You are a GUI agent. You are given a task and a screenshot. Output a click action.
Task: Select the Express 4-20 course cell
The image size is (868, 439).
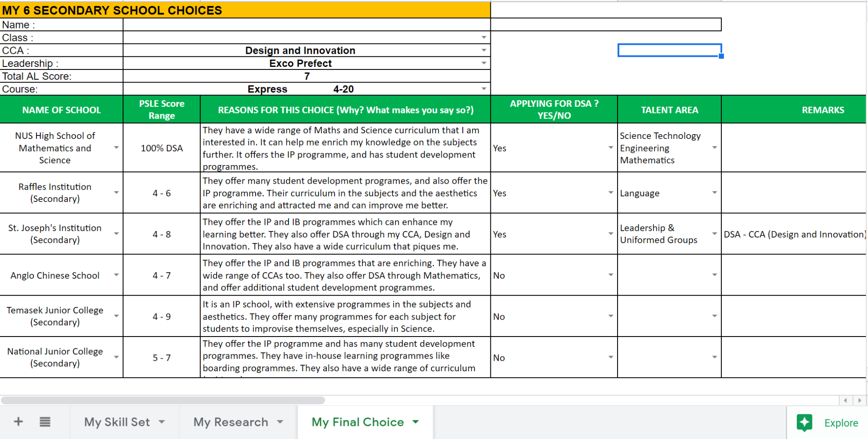click(x=307, y=89)
